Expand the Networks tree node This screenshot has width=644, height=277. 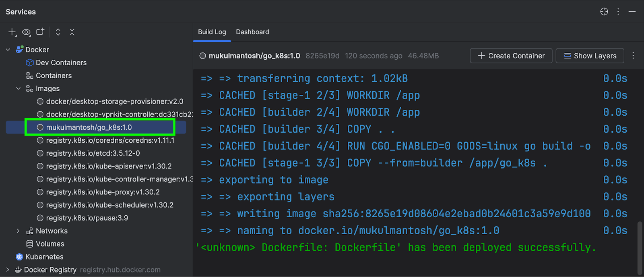click(18, 231)
